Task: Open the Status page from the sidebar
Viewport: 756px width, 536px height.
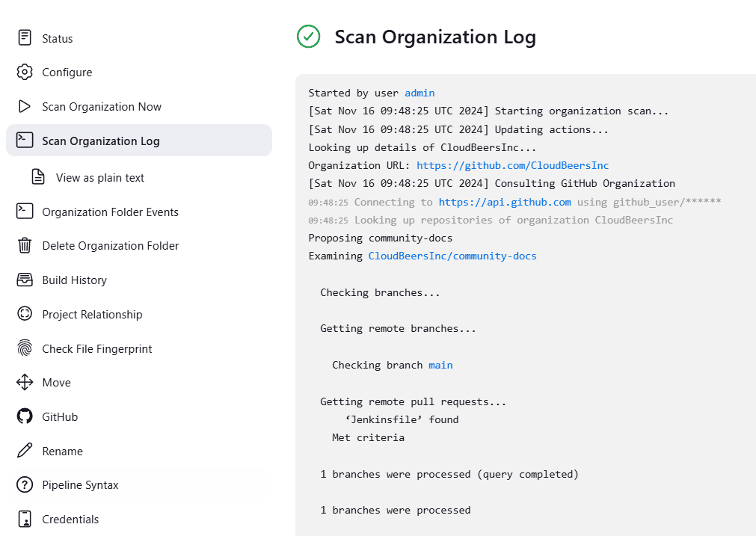Action: pyautogui.click(x=57, y=37)
